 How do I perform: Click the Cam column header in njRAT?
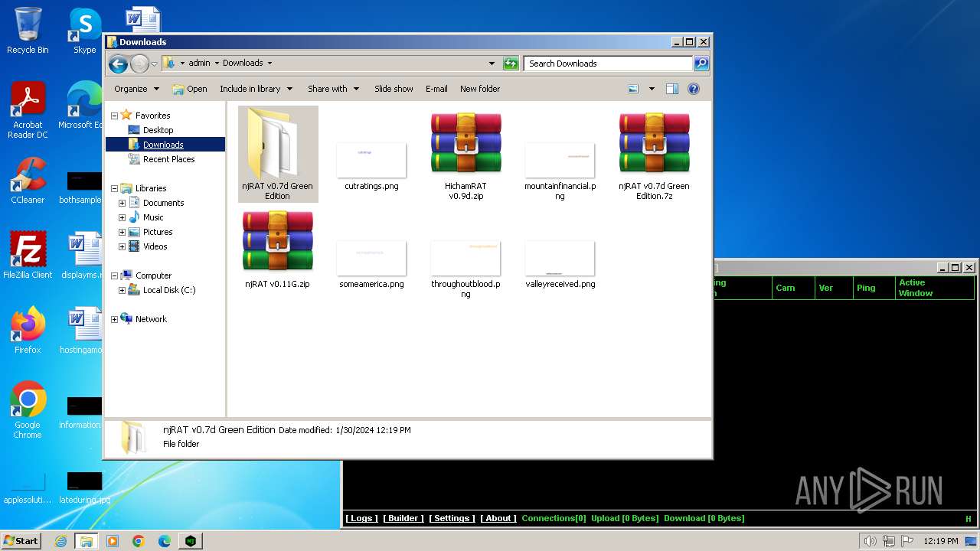coord(792,288)
